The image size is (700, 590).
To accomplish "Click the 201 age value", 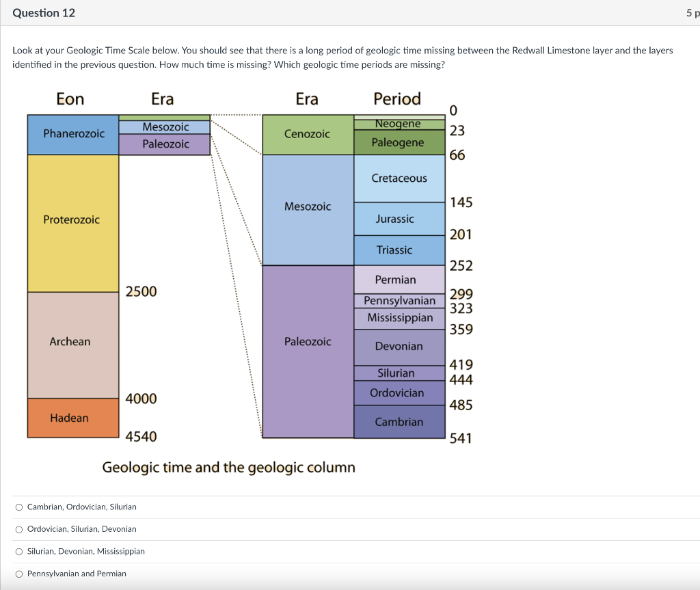I will pos(461,235).
